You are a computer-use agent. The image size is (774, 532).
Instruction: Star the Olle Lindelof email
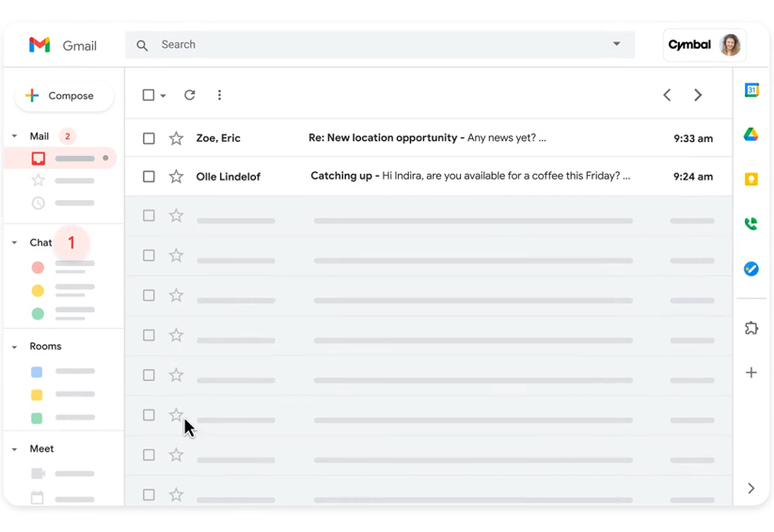[x=176, y=176]
